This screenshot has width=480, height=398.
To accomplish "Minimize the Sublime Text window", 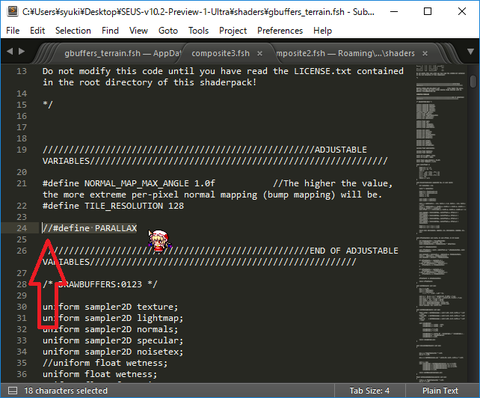I will [394, 11].
